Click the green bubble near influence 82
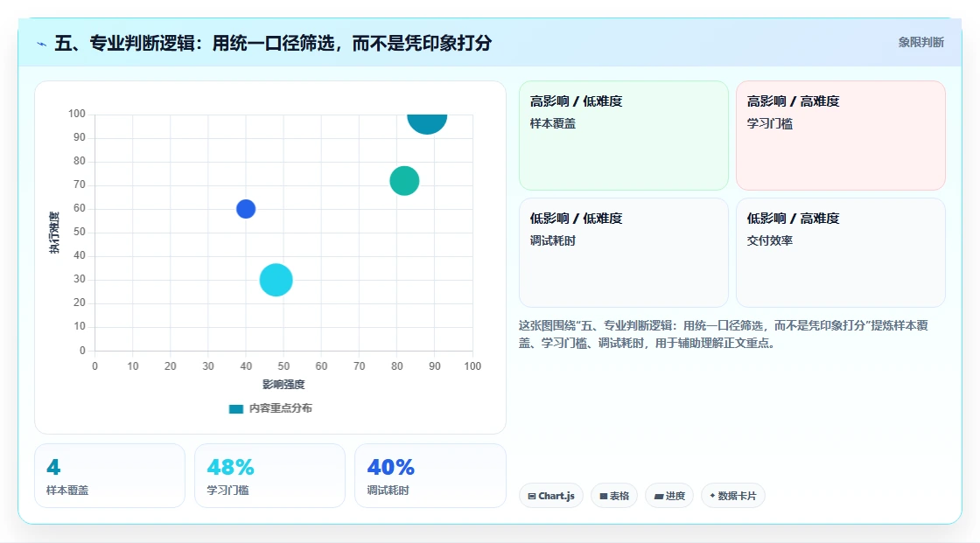Image resolution: width=980 pixels, height=543 pixels. (x=404, y=181)
